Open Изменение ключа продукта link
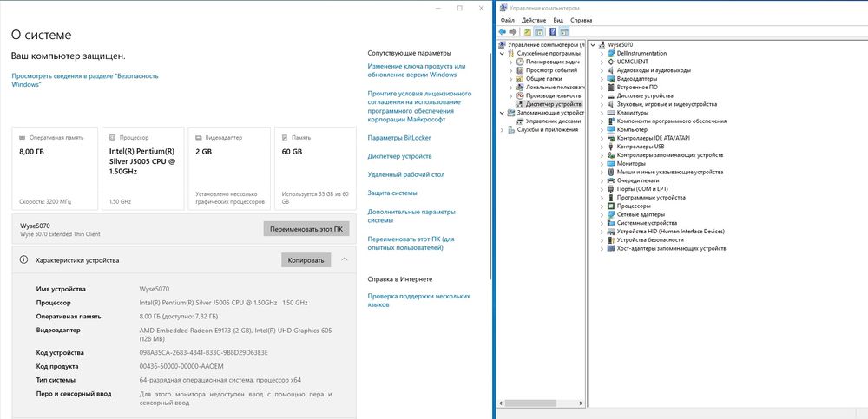868x419 pixels. (x=417, y=69)
